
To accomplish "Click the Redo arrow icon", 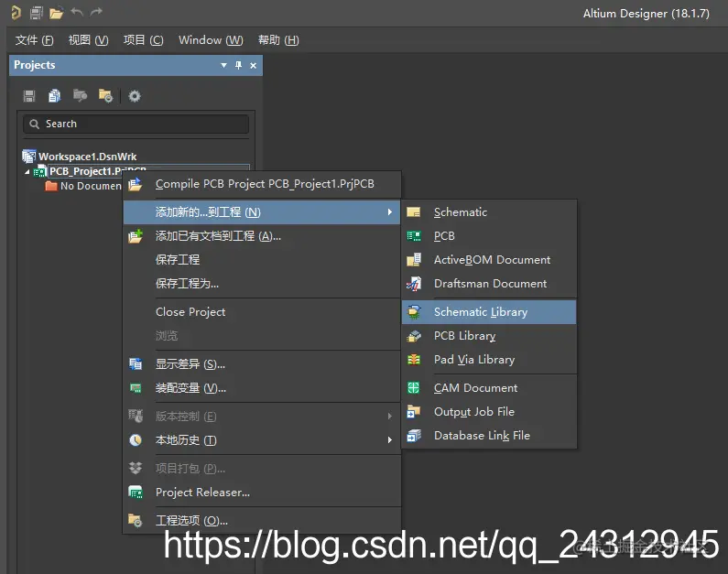I will [x=95, y=12].
